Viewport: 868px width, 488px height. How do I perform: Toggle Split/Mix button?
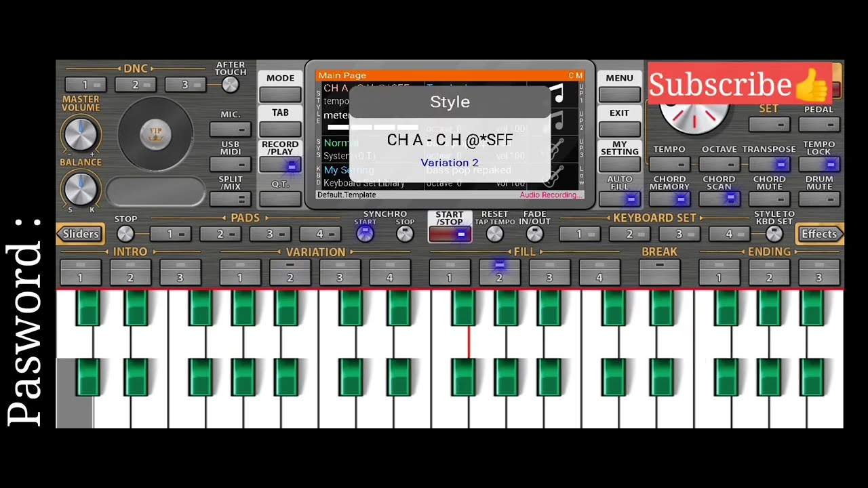(231, 199)
